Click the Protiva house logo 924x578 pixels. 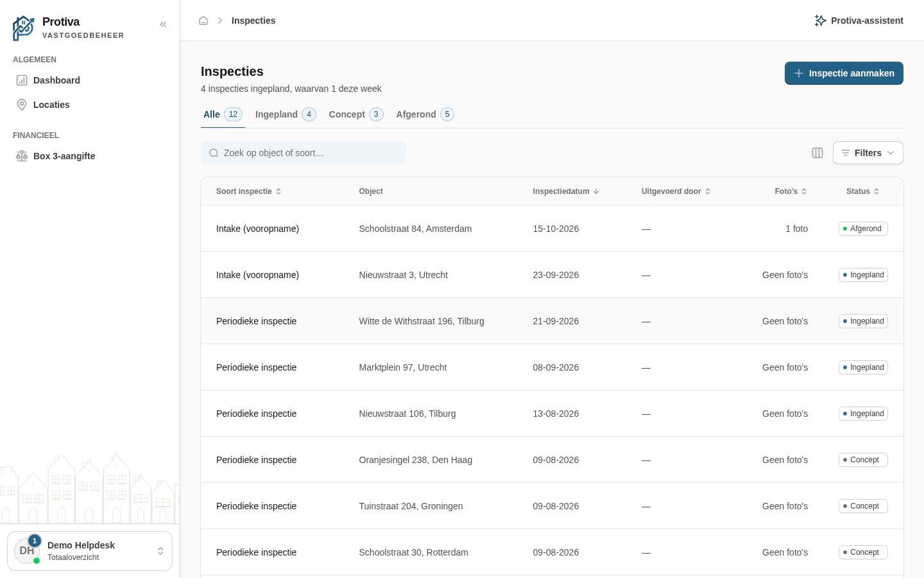24,28
